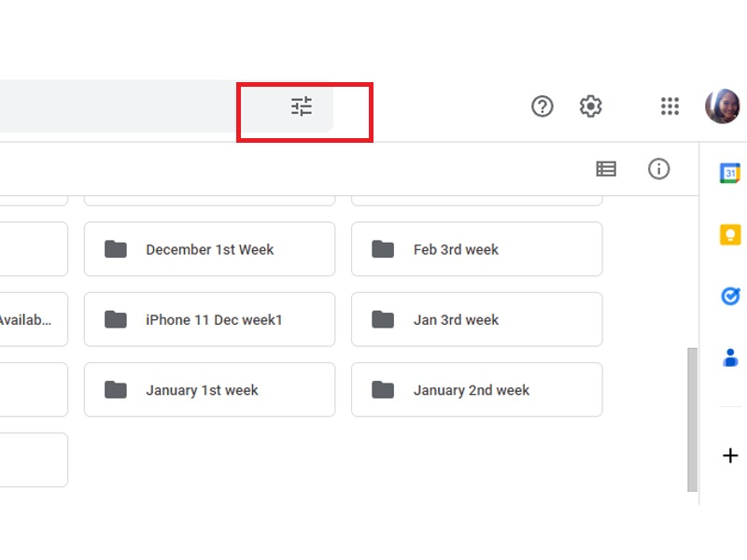This screenshot has height=560, width=747.
Task: Open Google Calendar in side panel
Action: click(730, 173)
